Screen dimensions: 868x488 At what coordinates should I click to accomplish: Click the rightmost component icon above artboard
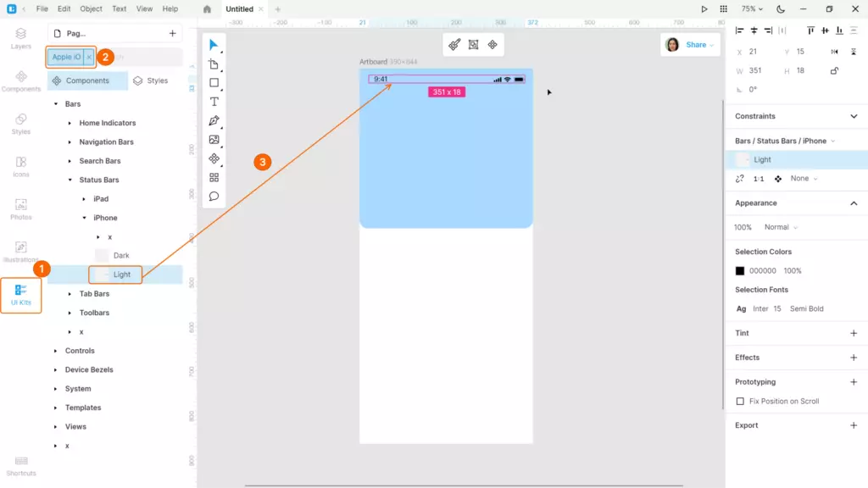(x=492, y=45)
